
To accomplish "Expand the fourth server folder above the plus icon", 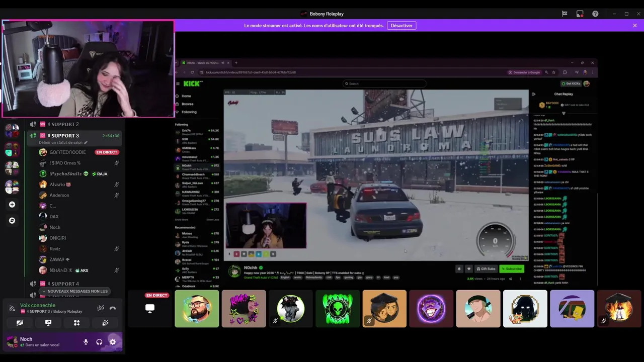I will [x=12, y=187].
